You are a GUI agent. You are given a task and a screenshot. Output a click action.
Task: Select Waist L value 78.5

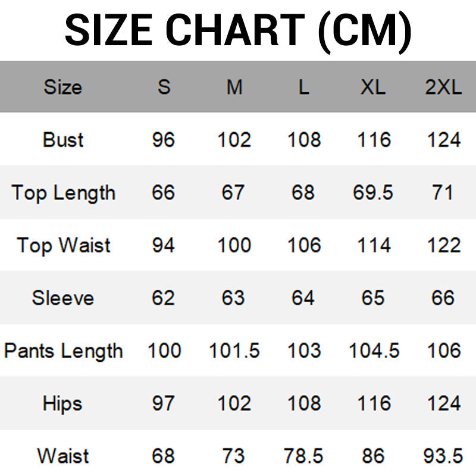[x=303, y=456]
